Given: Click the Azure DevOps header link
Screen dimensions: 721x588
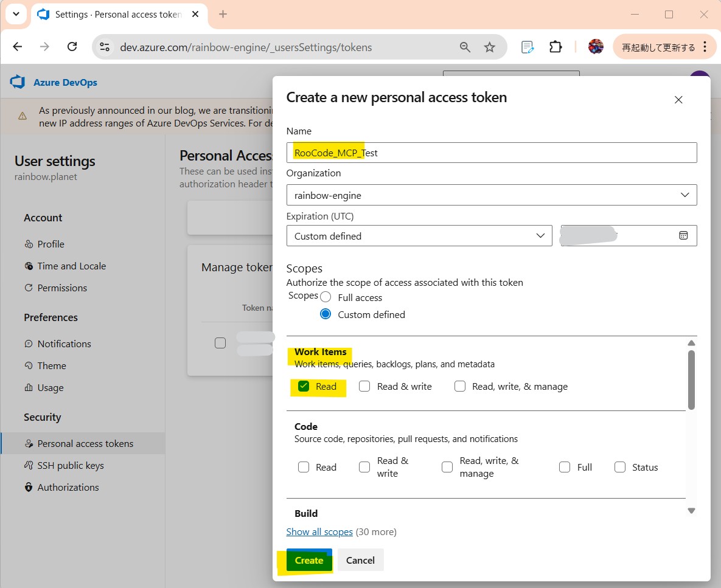Looking at the screenshot, I should [x=65, y=82].
